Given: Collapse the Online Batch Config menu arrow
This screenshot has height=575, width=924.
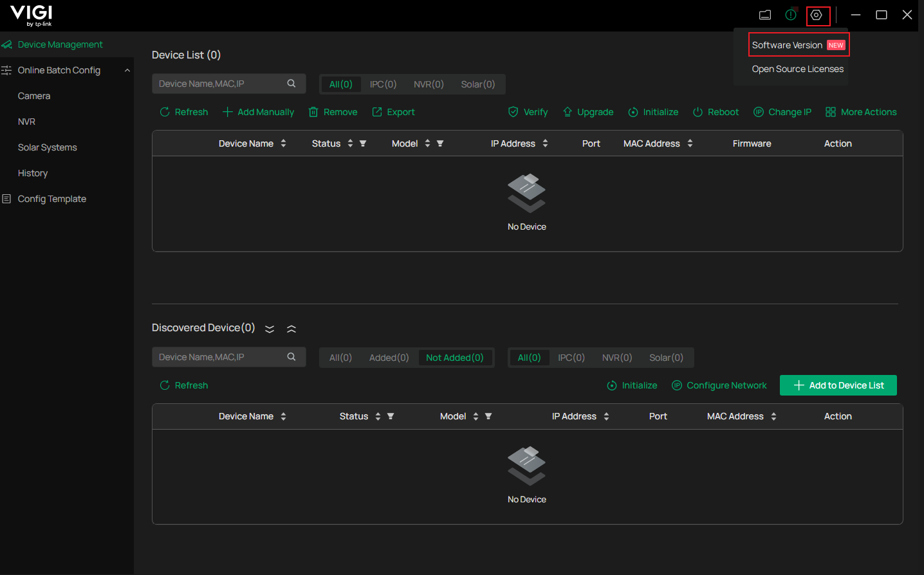Looking at the screenshot, I should (x=127, y=70).
